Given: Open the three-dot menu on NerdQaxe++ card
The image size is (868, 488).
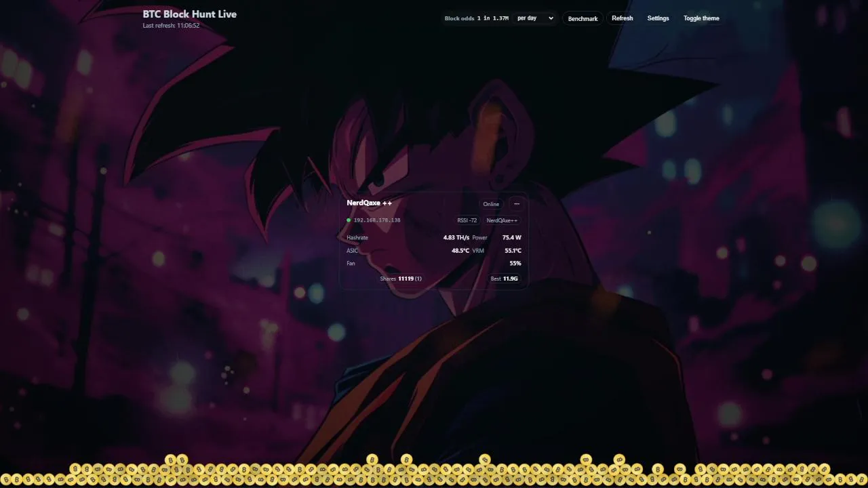Looking at the screenshot, I should (x=517, y=204).
